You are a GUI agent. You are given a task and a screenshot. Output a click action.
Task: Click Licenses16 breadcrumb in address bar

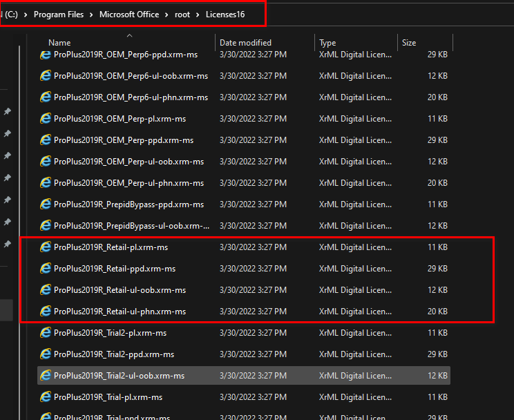pos(225,15)
